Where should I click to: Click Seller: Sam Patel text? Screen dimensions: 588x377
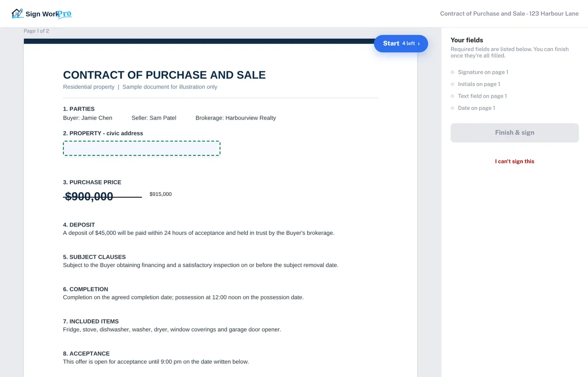pos(154,118)
